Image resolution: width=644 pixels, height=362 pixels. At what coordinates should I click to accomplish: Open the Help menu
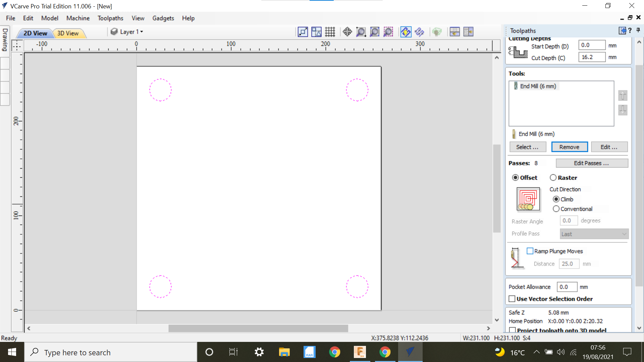[x=188, y=18]
